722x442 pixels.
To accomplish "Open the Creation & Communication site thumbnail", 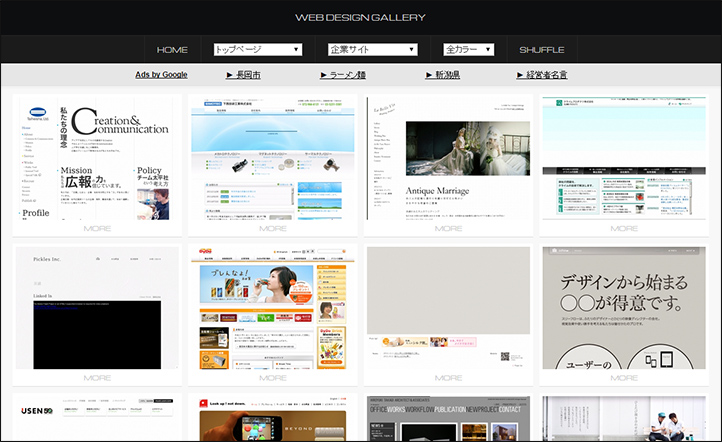I will [97, 158].
